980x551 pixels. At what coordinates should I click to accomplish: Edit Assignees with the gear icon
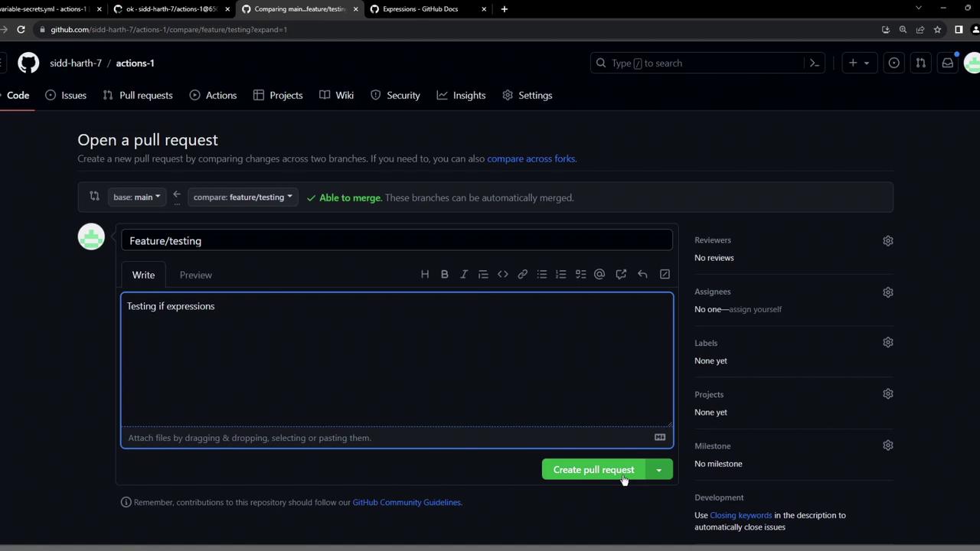click(888, 292)
